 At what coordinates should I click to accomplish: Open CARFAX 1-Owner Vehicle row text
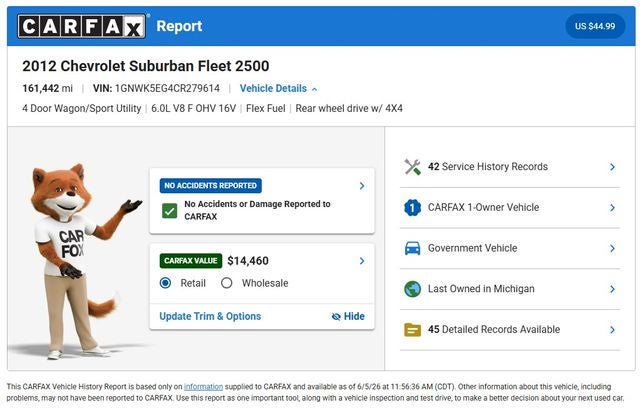coord(483,208)
